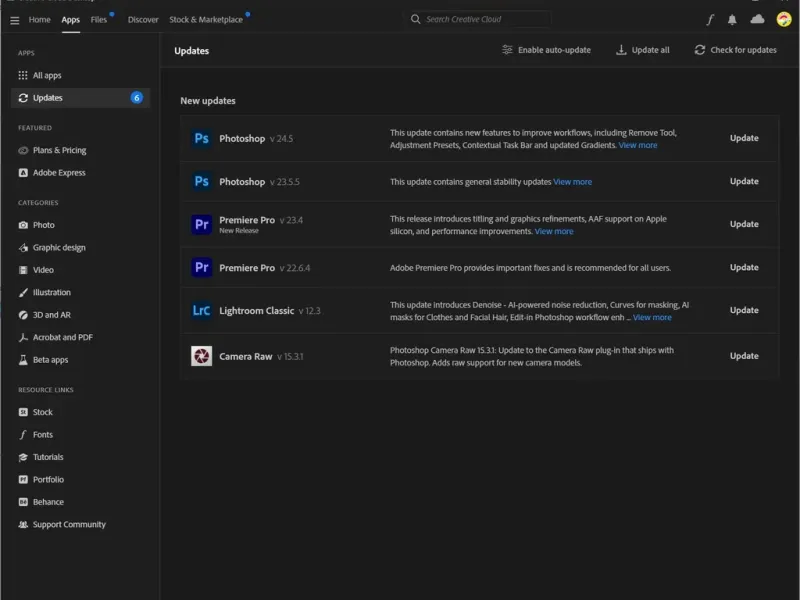Update Lightroom Classic v12.3
This screenshot has width=800, height=600.
(x=744, y=310)
